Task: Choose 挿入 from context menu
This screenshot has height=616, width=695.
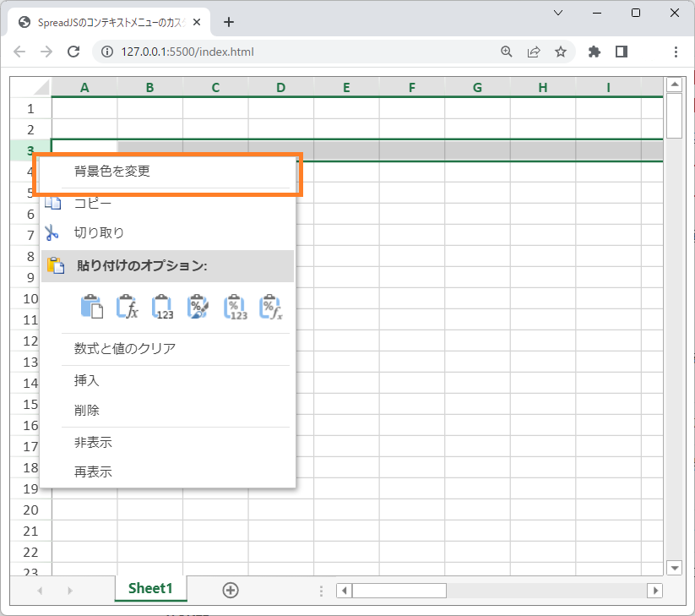Action: point(167,380)
